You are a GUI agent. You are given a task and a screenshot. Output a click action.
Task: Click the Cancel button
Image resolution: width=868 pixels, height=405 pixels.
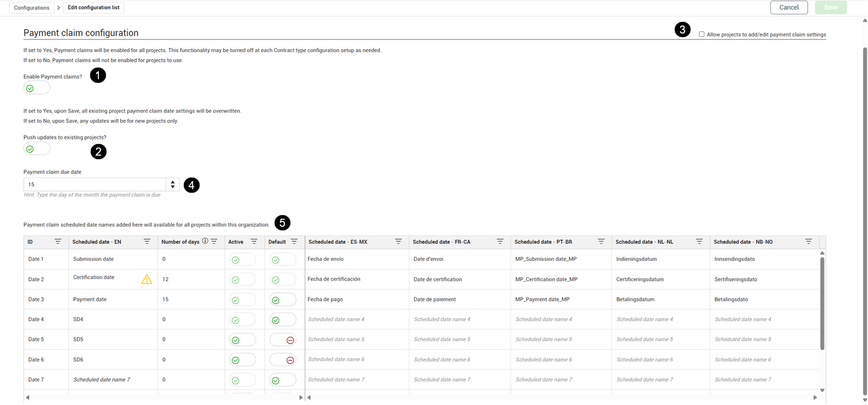click(x=789, y=8)
